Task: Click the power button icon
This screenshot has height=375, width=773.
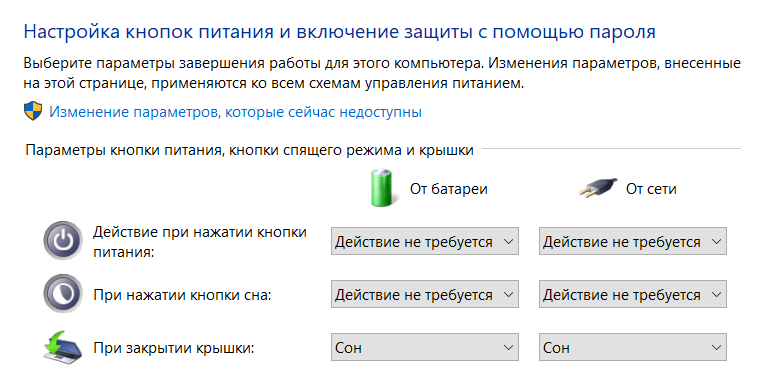Action: coord(62,241)
